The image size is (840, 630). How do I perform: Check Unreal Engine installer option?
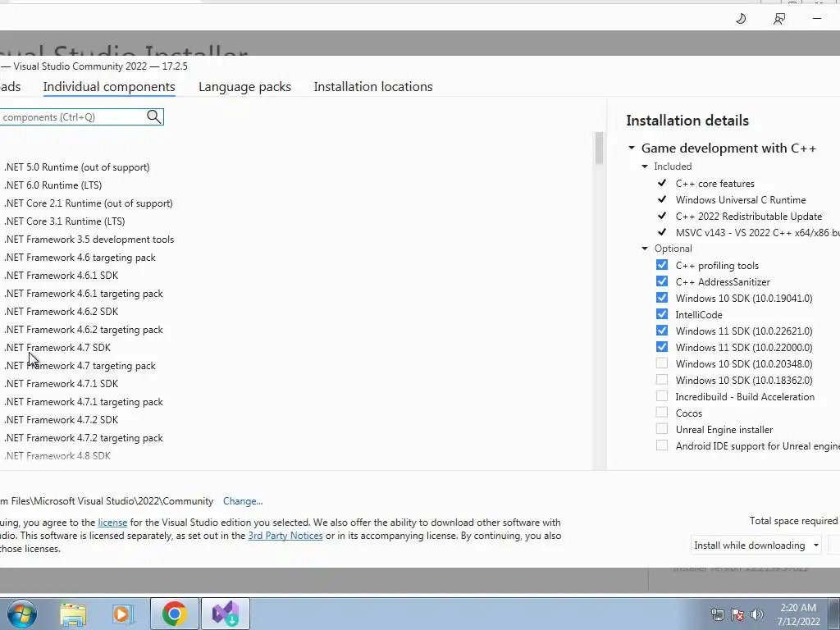[x=662, y=429]
